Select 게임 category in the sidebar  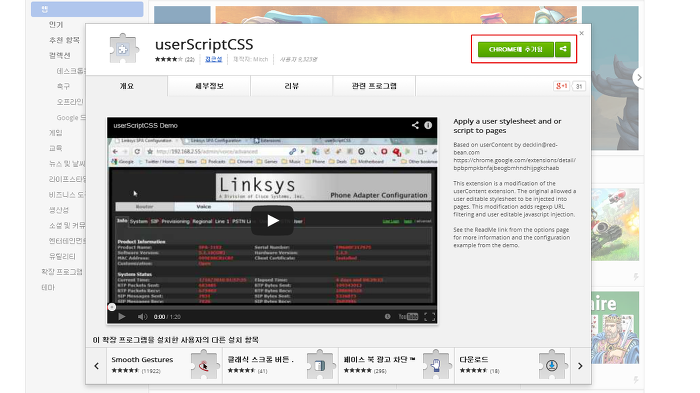click(56, 133)
